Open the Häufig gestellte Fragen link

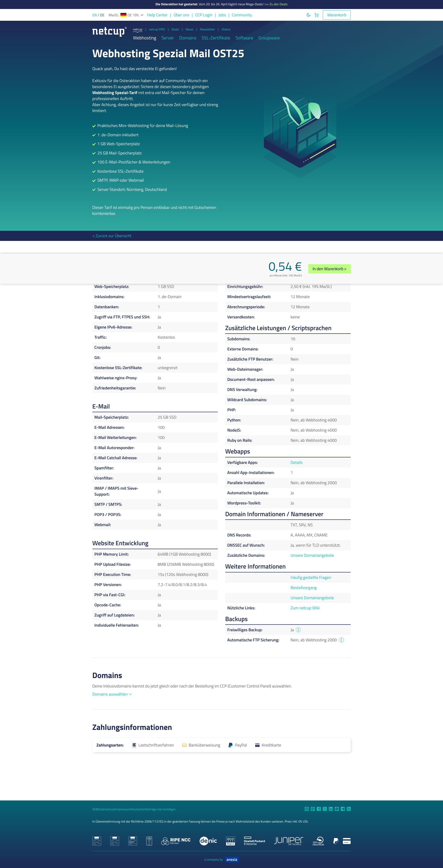311,578
